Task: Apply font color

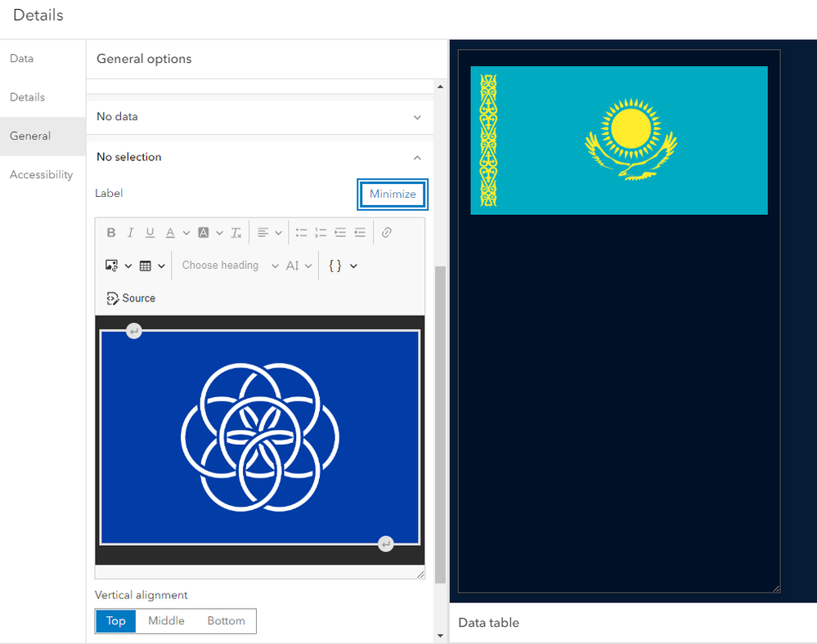Action: [x=170, y=233]
